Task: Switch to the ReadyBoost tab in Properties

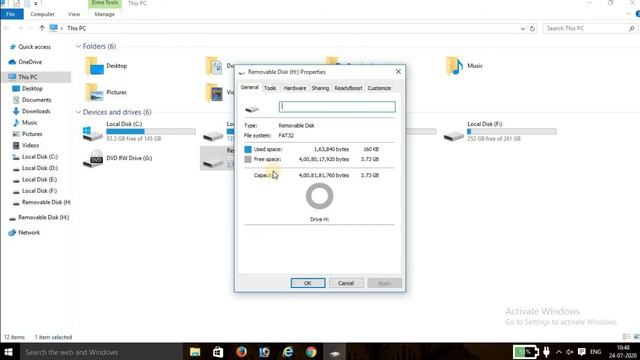Action: [x=348, y=88]
